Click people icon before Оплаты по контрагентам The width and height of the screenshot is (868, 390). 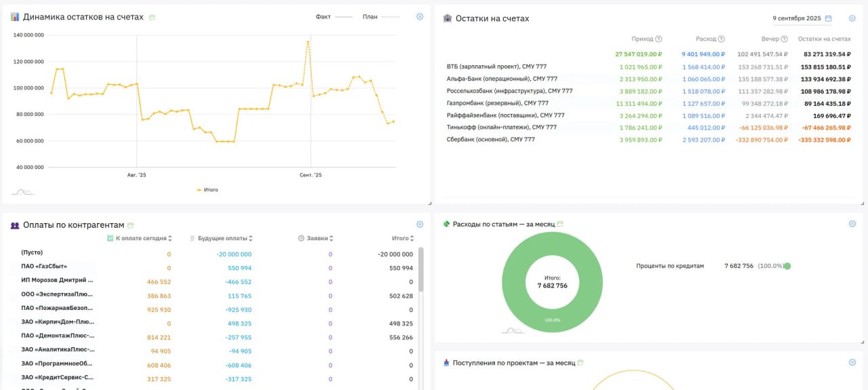pos(15,225)
